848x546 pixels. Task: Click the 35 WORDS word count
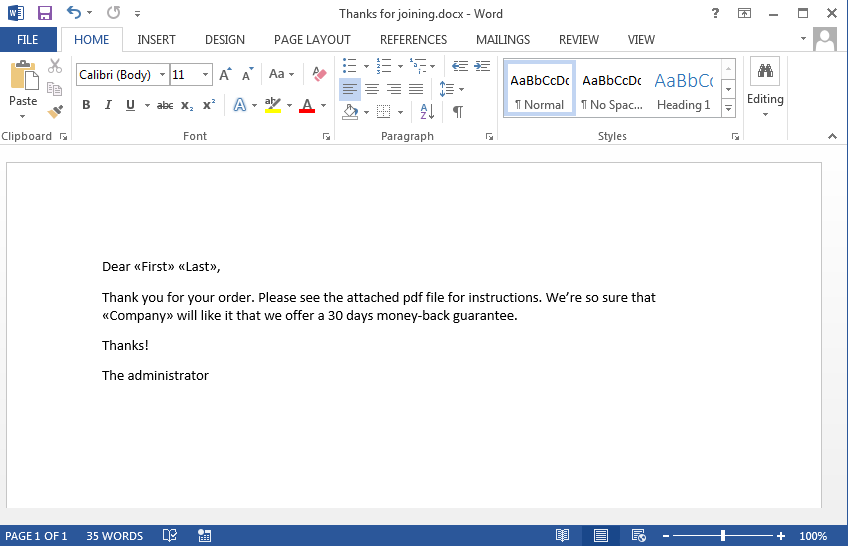(115, 536)
